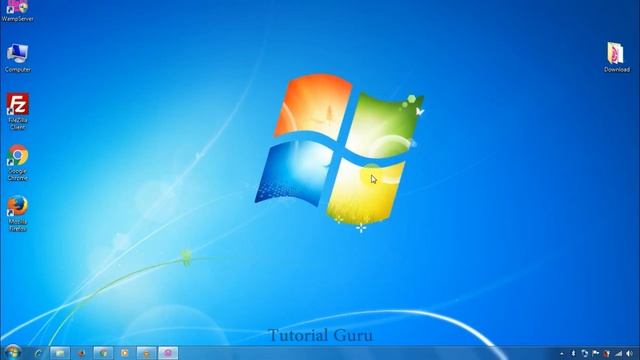This screenshot has height=360, width=640.
Task: Select the Download folder on the desktop
Action: tap(616, 58)
